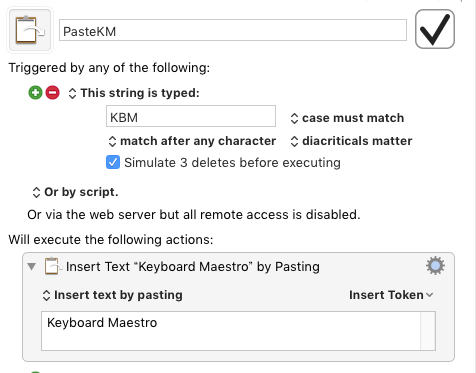Remove the trigger with red minus button
The width and height of the screenshot is (476, 373).
click(x=53, y=93)
